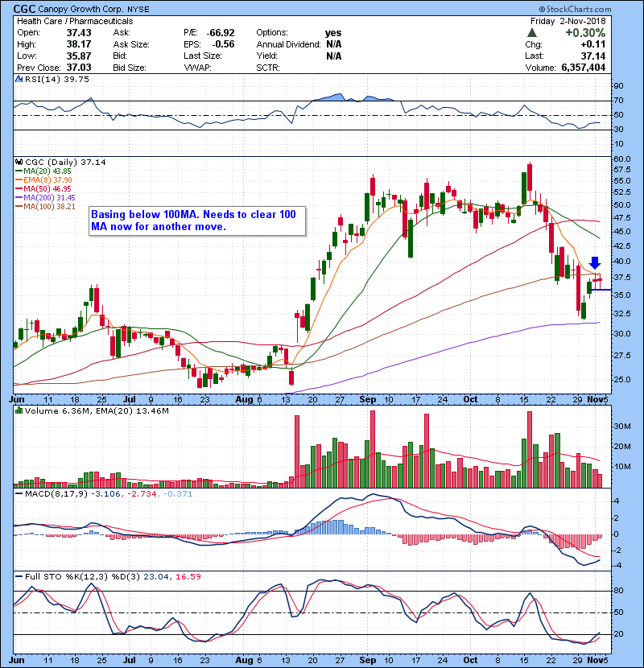Viewport: 644px width, 668px height.
Task: Click the MACD(8,17,9) indicator label
Action: coord(56,494)
